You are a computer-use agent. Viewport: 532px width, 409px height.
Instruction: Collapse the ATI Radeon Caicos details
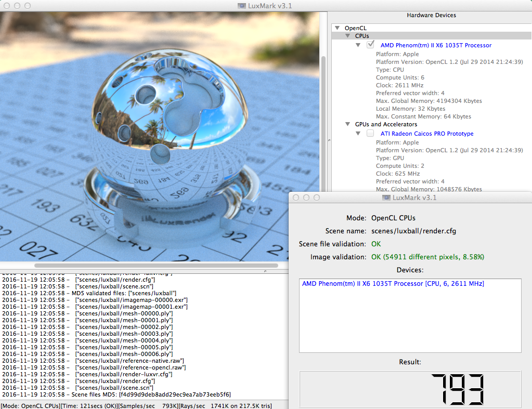(358, 133)
